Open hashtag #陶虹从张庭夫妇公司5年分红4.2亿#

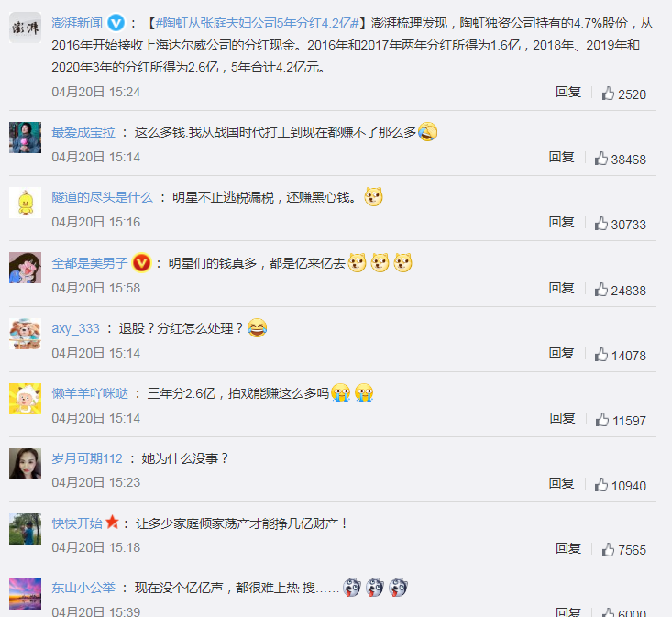point(257,23)
